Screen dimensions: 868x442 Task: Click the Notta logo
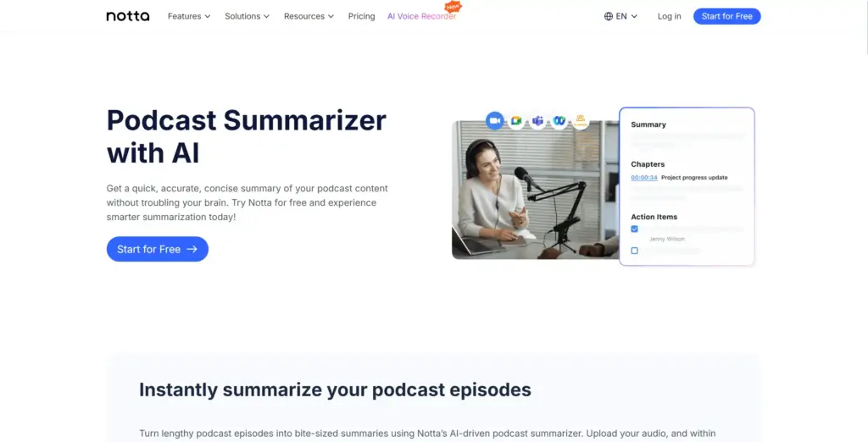[x=128, y=16]
